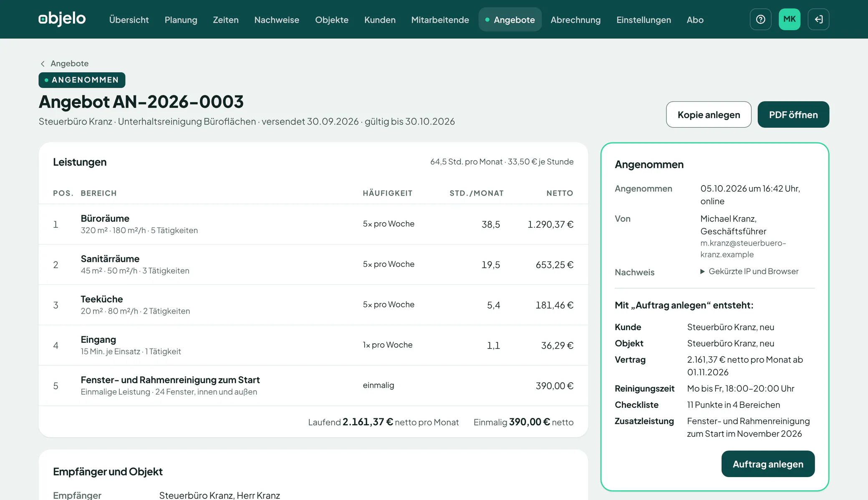Screen dimensions: 868x500
Task: Select the Eingang row title
Action: point(98,339)
